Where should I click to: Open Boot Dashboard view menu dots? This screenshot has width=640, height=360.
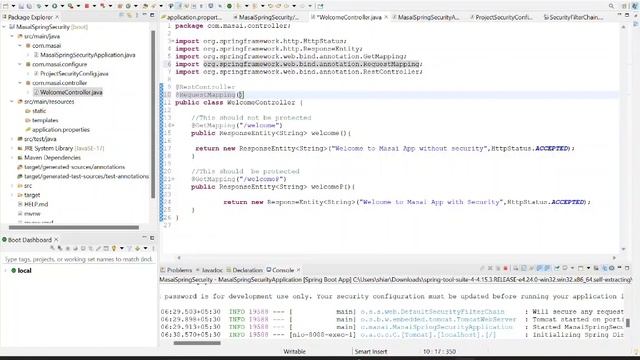click(x=153, y=248)
